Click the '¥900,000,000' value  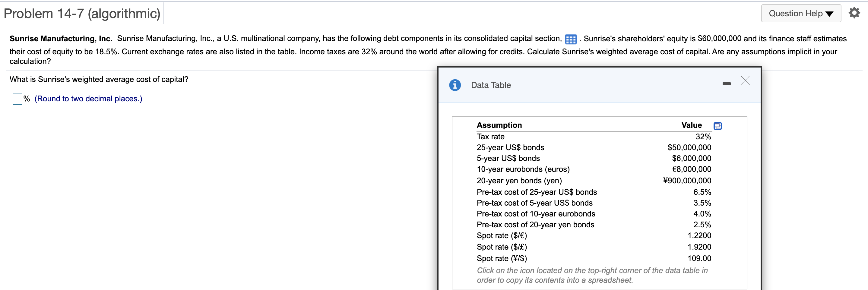click(687, 181)
